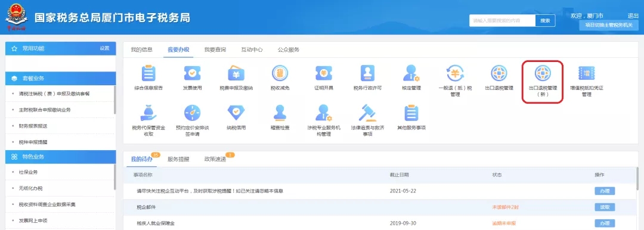The image size is (644, 230).
Task: Open the 发票使用 icon
Action: pos(192,73)
